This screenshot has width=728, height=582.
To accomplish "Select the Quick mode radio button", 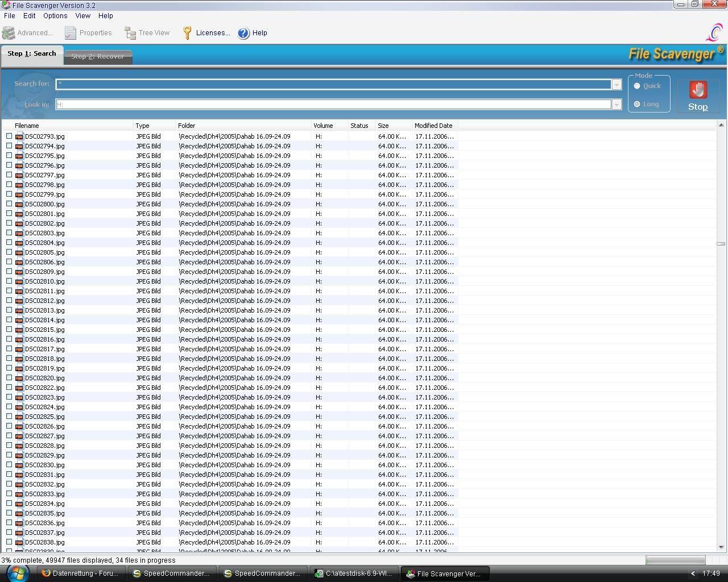I will click(x=637, y=86).
